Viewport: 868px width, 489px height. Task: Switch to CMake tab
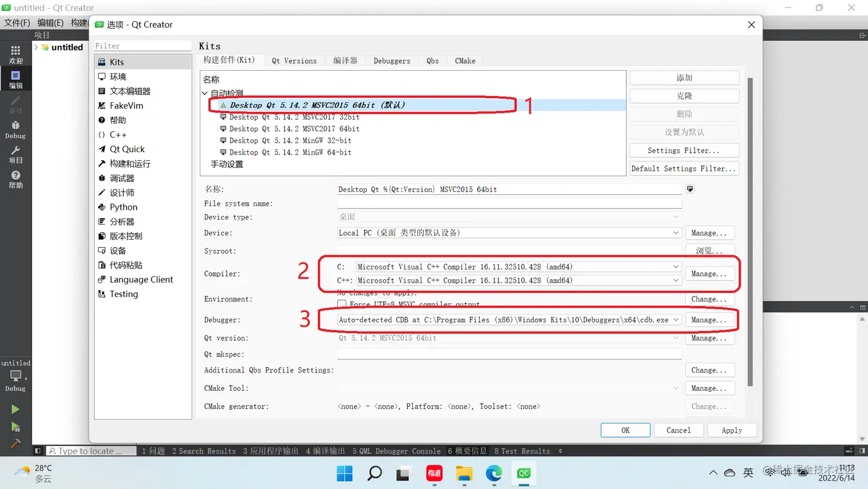[x=465, y=61]
